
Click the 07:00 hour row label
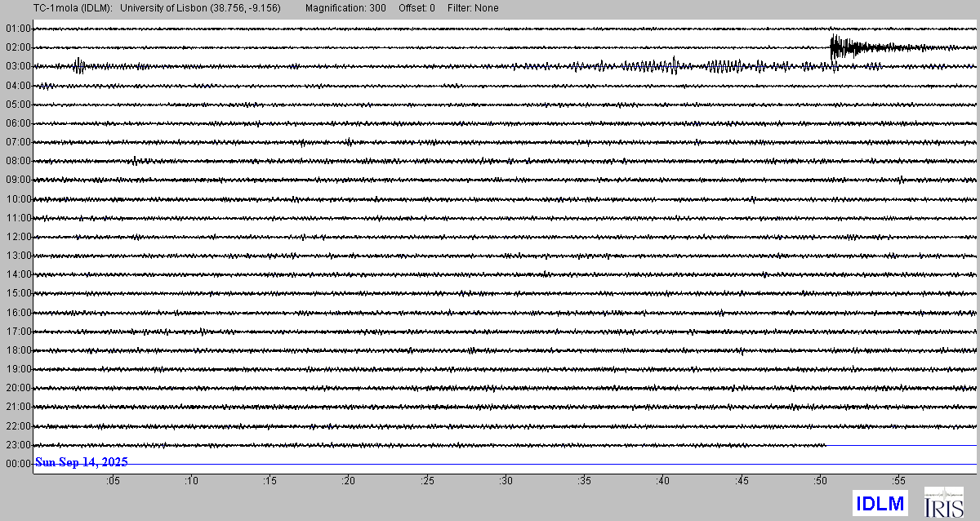pos(18,142)
